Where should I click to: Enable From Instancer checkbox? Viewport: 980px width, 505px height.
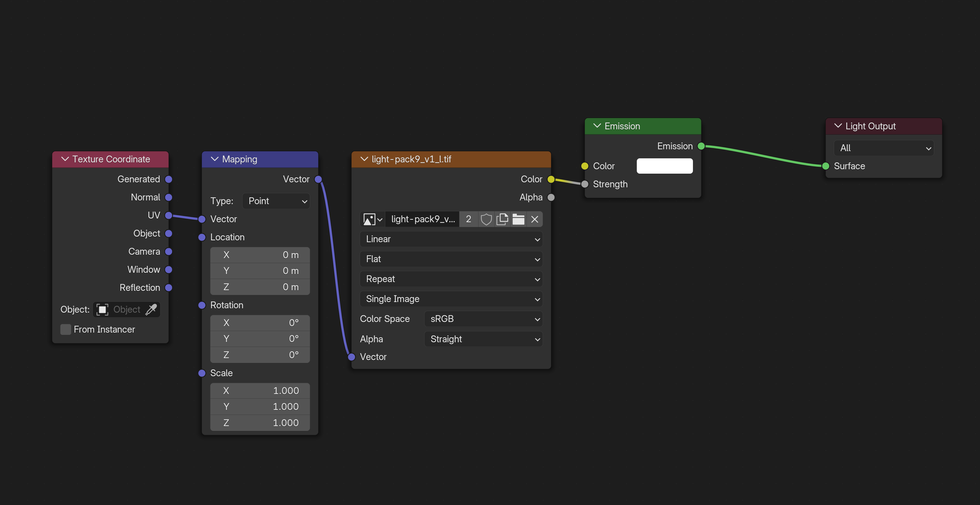tap(66, 329)
